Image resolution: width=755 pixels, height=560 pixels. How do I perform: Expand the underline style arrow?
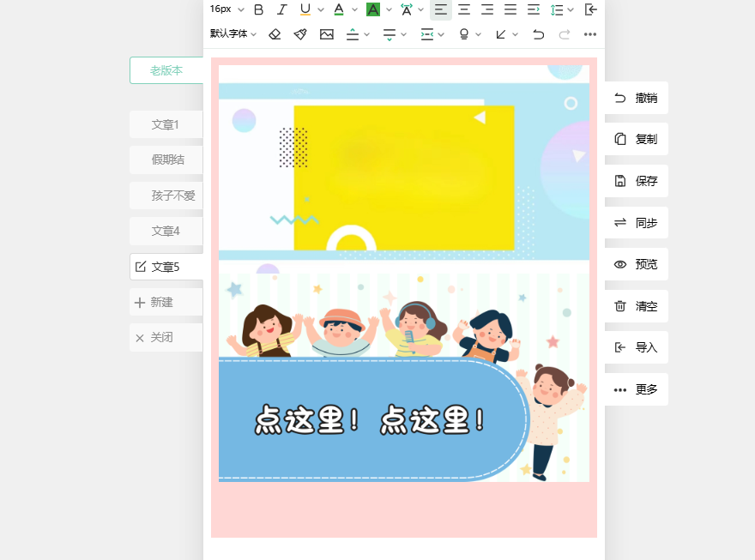(321, 9)
